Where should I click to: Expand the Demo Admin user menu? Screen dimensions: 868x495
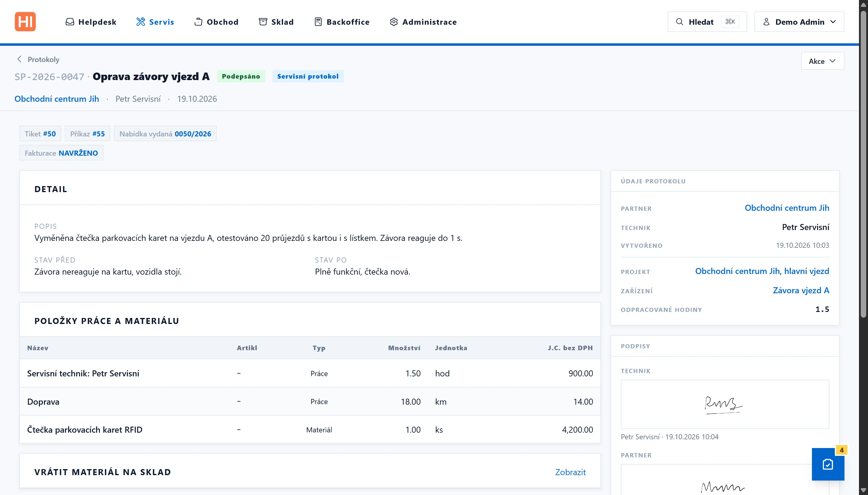799,22
